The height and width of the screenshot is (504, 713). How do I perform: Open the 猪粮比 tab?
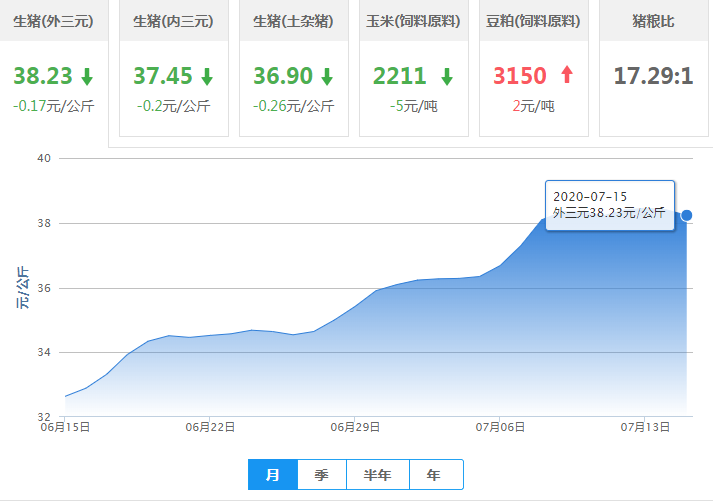(x=654, y=21)
